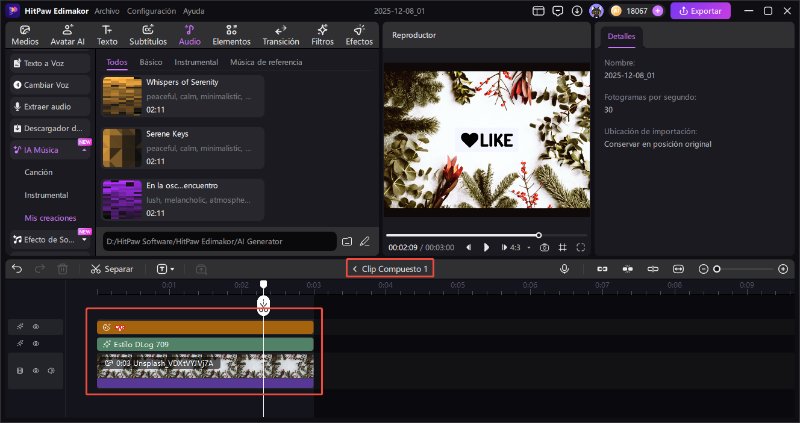Click the Texto a Voz button
800x423 pixels.
point(50,63)
